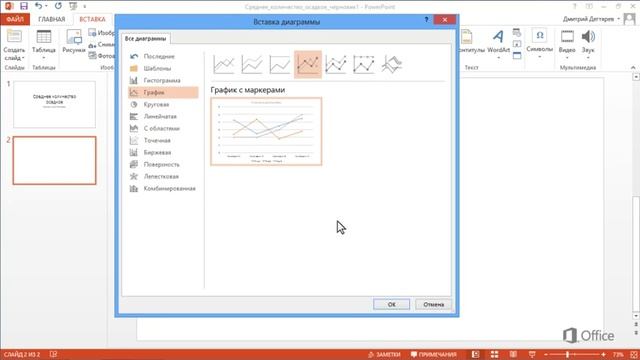Toggle ПРИМЕЧАНИЯ in the status bar
This screenshot has width=640, height=360.
point(433,354)
